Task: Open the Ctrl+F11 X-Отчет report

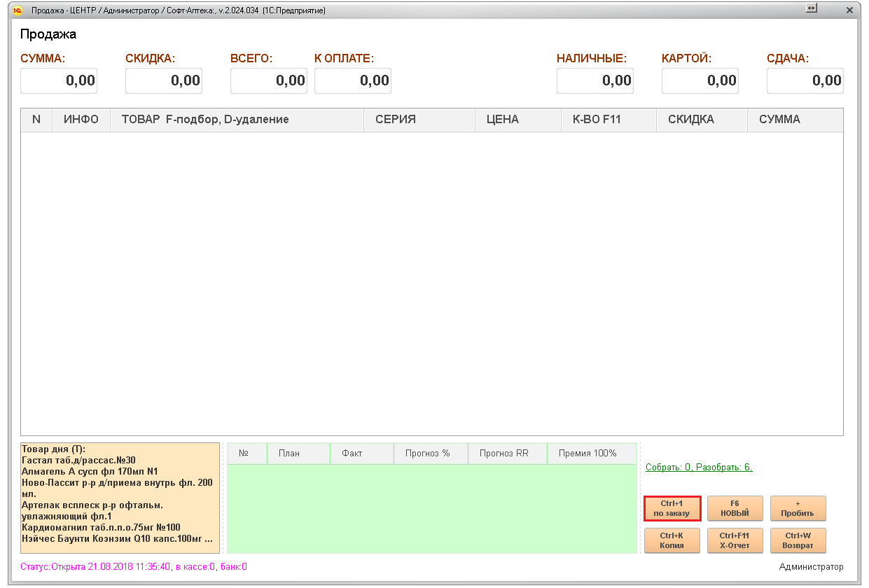Action: pyautogui.click(x=735, y=540)
